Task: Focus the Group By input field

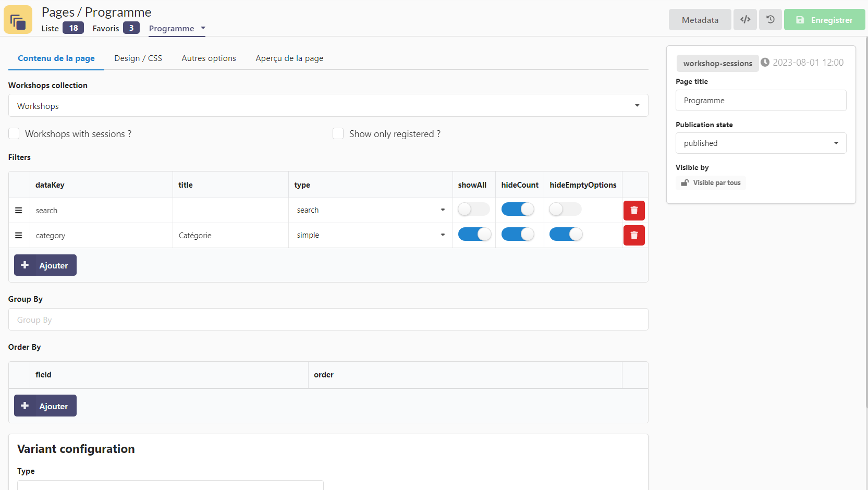Action: [x=328, y=320]
